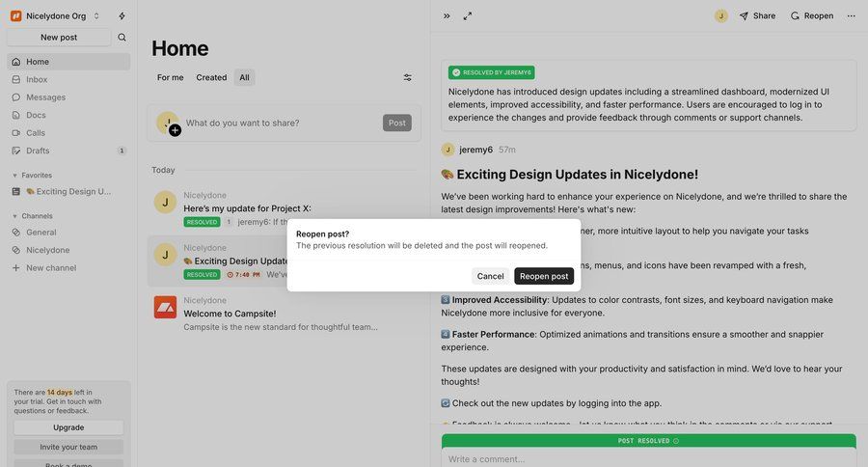This screenshot has height=467, width=868.
Task: Click the comment count badge on Project X
Action: point(229,222)
